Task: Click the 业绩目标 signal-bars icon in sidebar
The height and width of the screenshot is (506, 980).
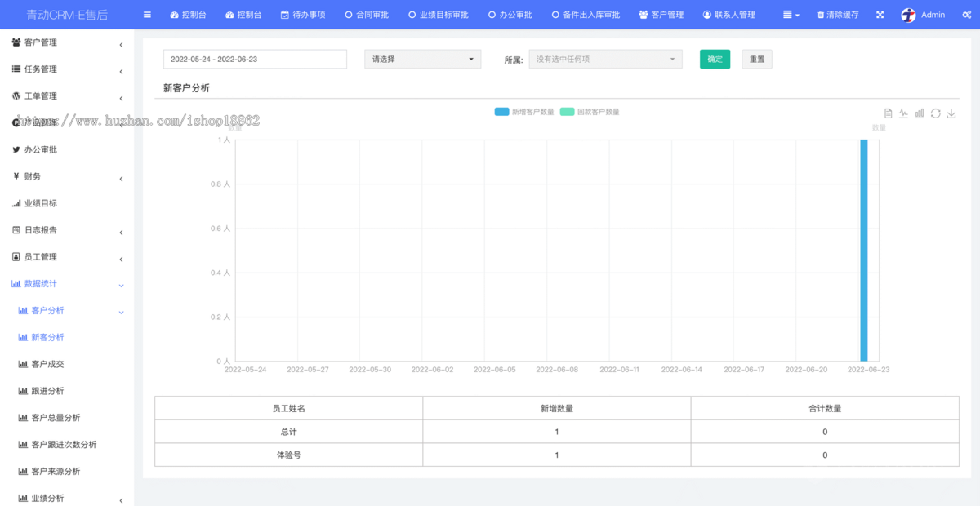Action: pyautogui.click(x=16, y=203)
